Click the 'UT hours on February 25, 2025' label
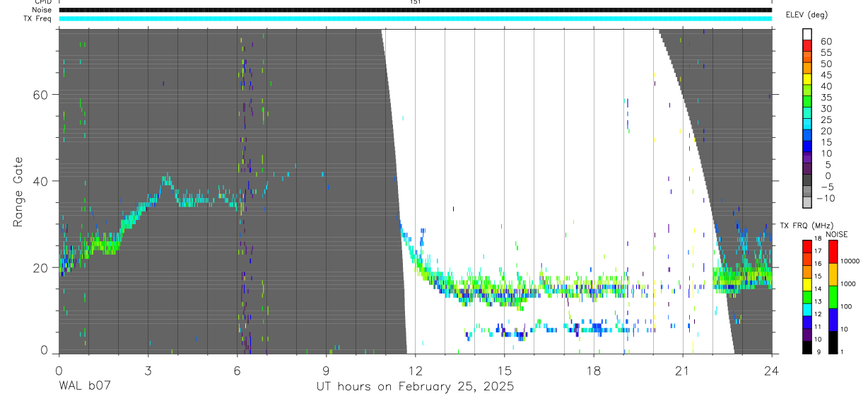Image resolution: width=868 pixels, height=401 pixels. (415, 386)
